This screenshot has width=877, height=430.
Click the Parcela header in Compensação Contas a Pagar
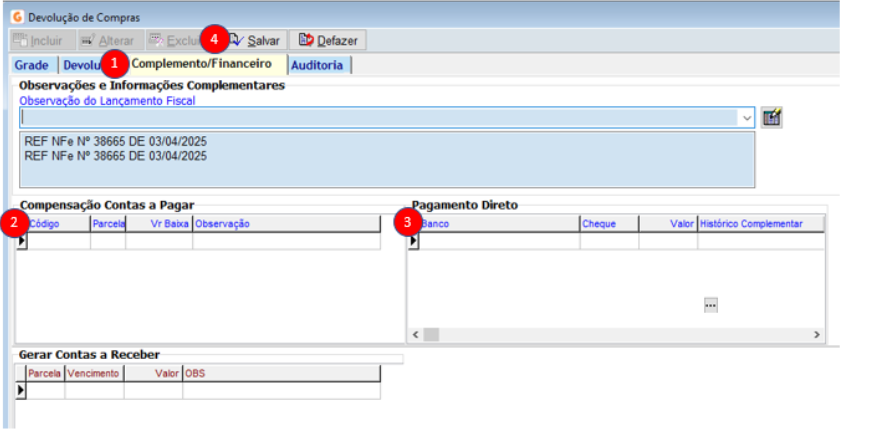[109, 224]
